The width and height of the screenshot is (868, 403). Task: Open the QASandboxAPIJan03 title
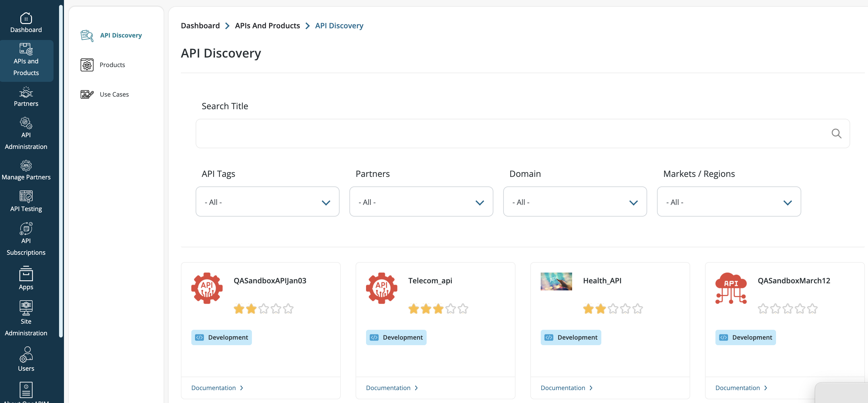(x=269, y=280)
